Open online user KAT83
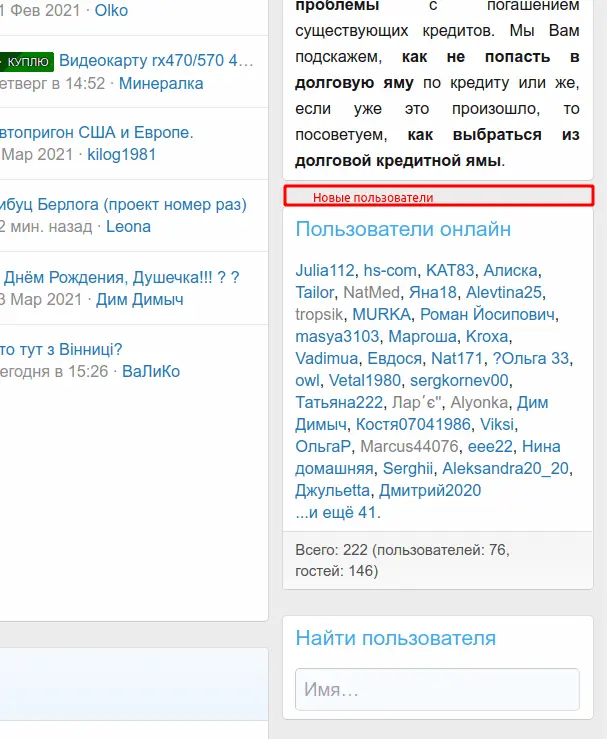The height and width of the screenshot is (739, 607). click(x=450, y=271)
